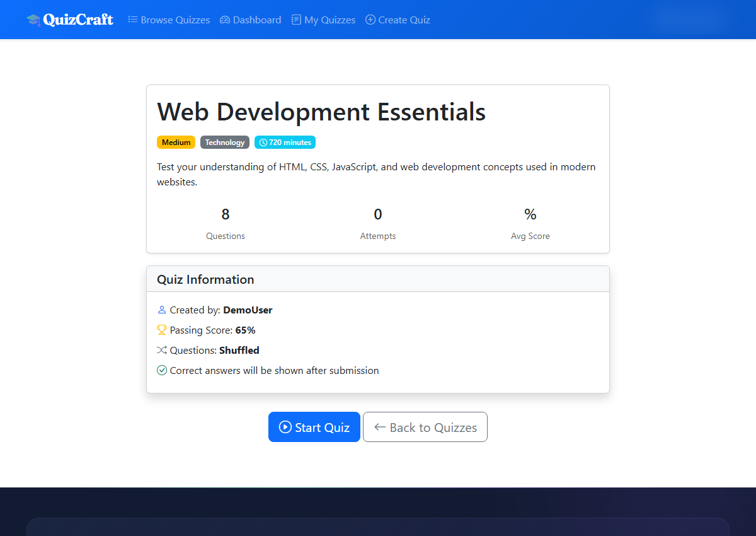Click the plus-circle icon for Create Quiz
The height and width of the screenshot is (536, 756).
tap(370, 20)
